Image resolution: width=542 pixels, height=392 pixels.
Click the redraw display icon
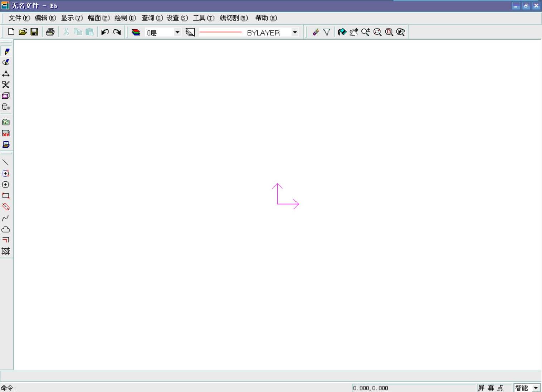[x=342, y=32]
